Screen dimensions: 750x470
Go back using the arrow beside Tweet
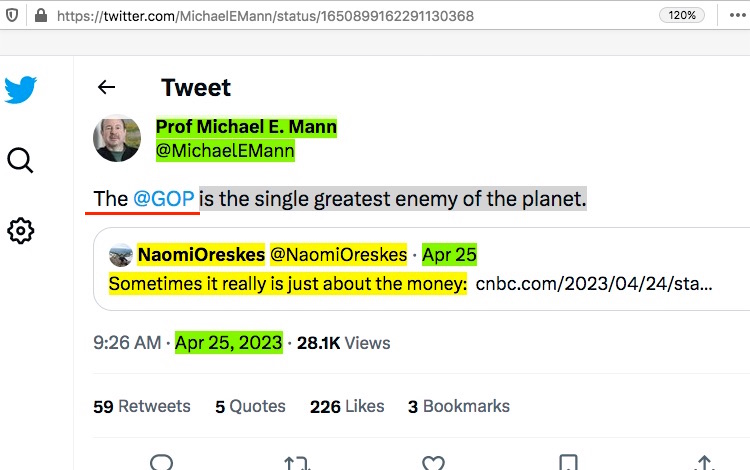[x=107, y=88]
